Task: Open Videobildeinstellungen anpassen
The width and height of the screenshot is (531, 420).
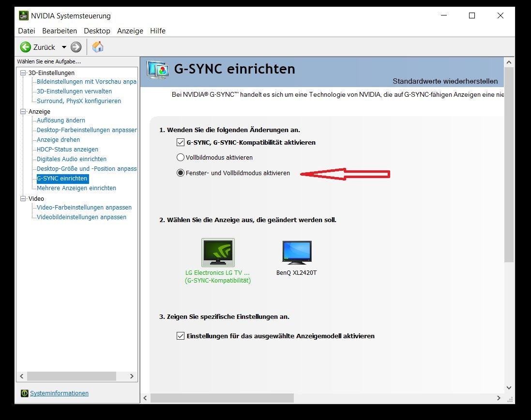Action: 81,217
